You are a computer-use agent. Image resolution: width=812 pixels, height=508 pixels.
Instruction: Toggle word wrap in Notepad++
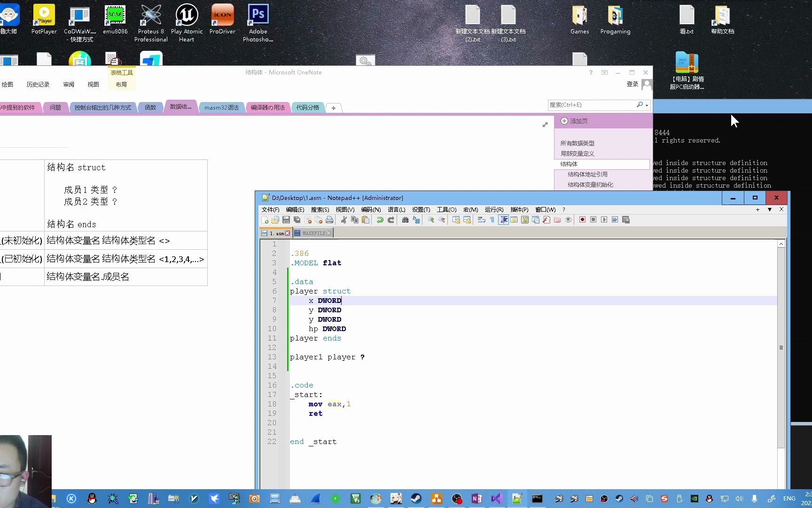(481, 220)
